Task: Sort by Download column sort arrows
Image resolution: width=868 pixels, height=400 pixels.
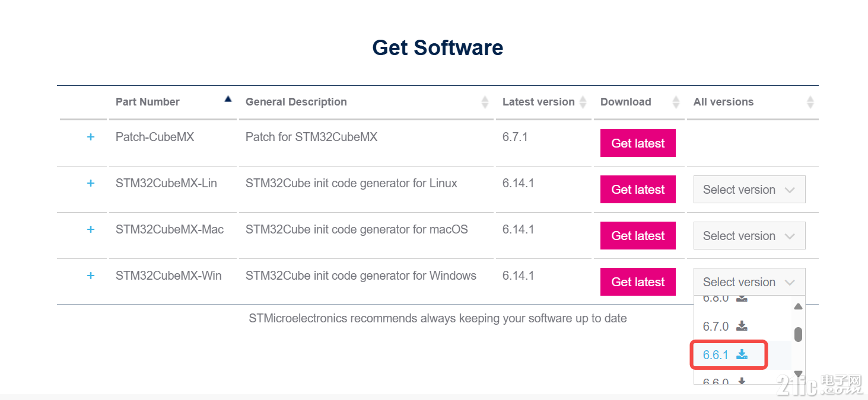Action: tap(676, 102)
